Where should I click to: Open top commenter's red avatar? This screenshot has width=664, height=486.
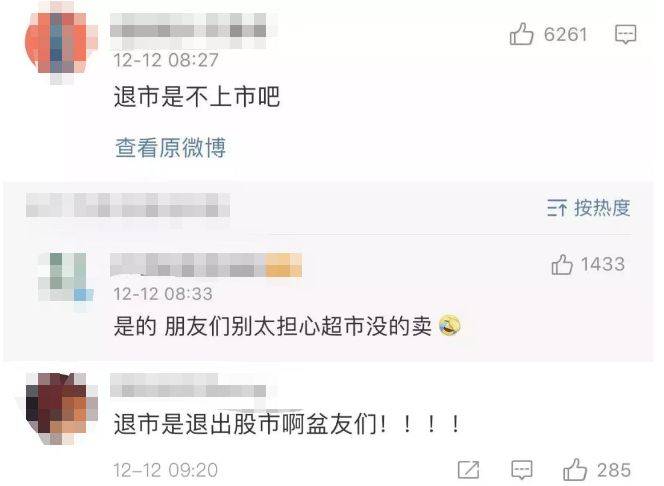coord(62,45)
